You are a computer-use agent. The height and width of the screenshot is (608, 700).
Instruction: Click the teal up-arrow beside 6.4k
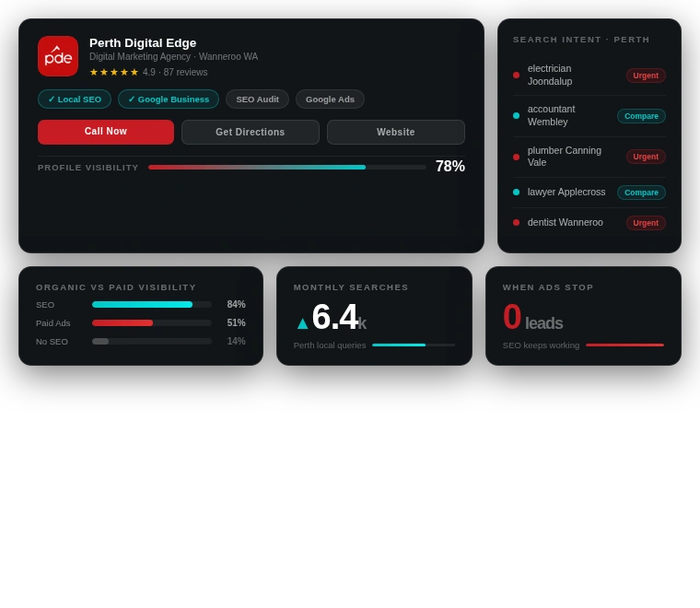point(302,323)
